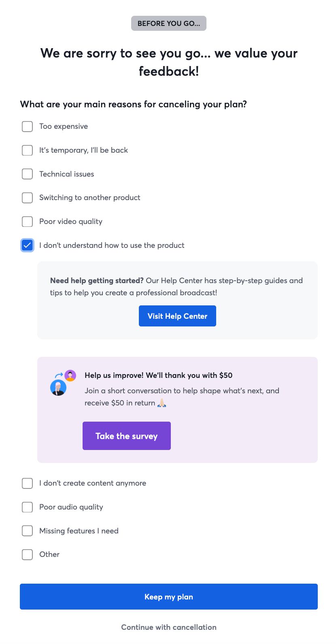
Task: Select It's temporary, I'll be back
Action: click(x=27, y=150)
